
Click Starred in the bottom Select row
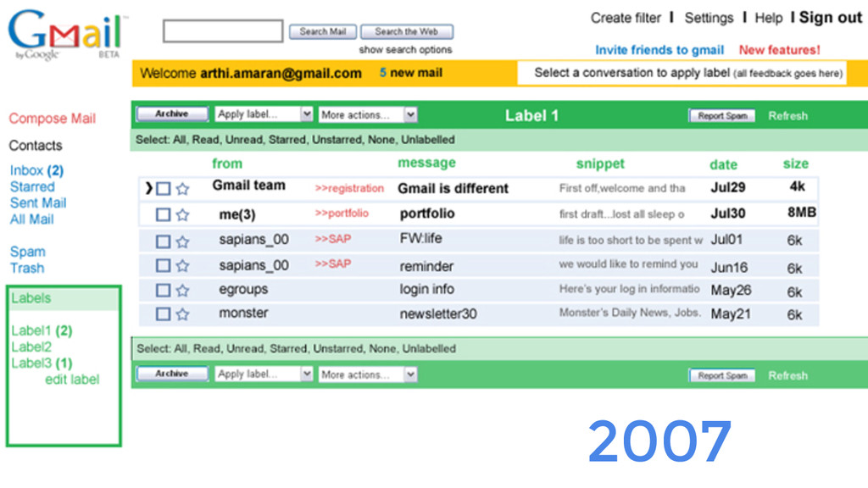pos(288,349)
